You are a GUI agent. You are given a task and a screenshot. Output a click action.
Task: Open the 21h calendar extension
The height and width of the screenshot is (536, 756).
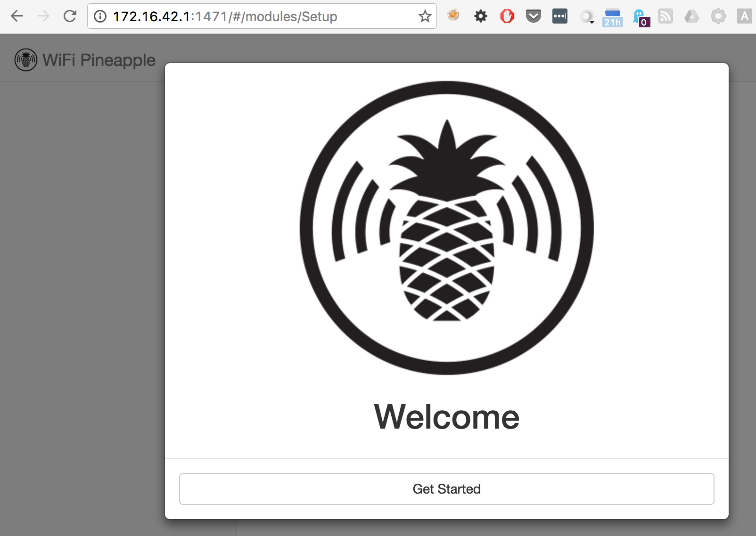(613, 18)
